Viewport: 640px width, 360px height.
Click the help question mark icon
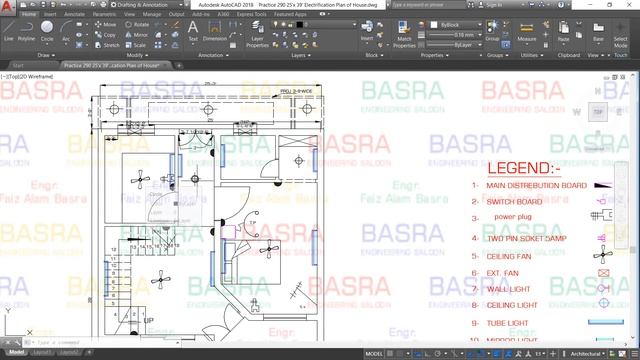[x=561, y=5]
